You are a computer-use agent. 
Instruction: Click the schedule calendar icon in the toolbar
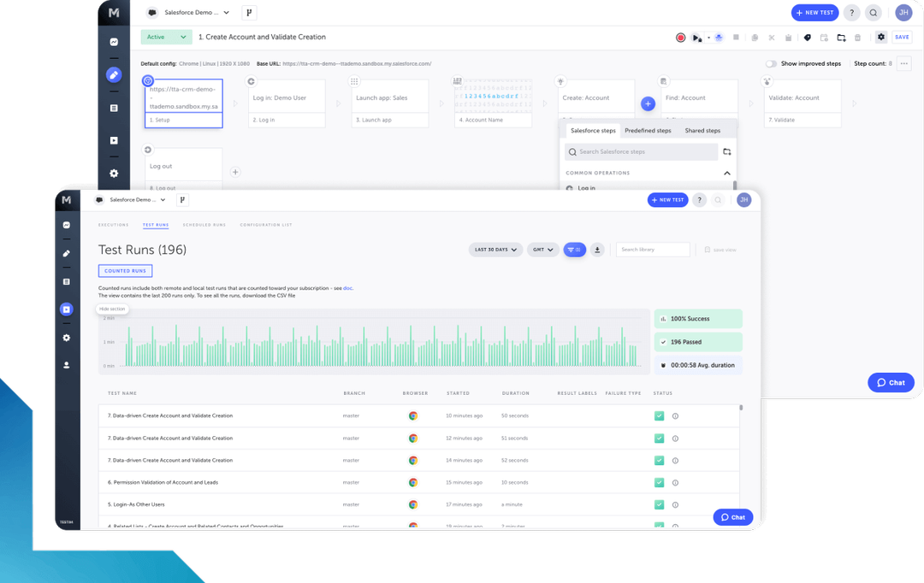tap(824, 38)
